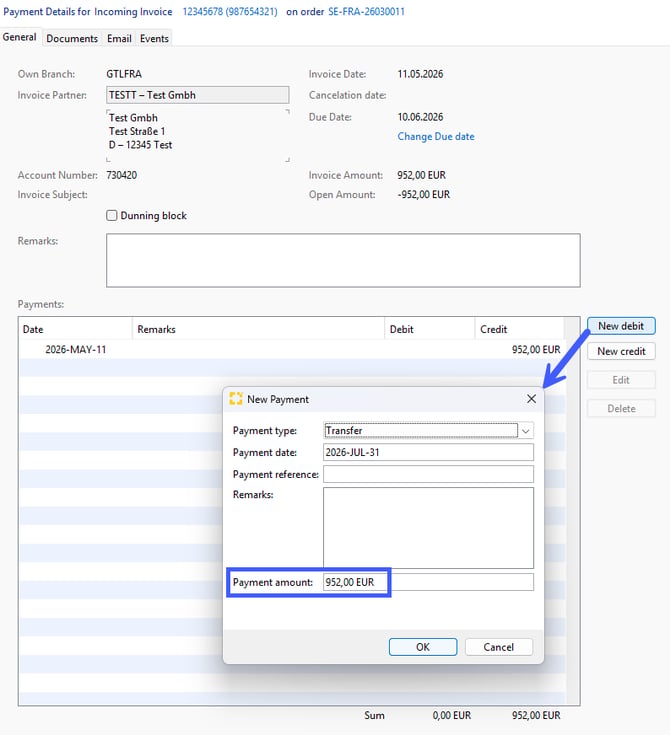670x735 pixels.
Task: Open the Events tab
Action: click(x=154, y=38)
